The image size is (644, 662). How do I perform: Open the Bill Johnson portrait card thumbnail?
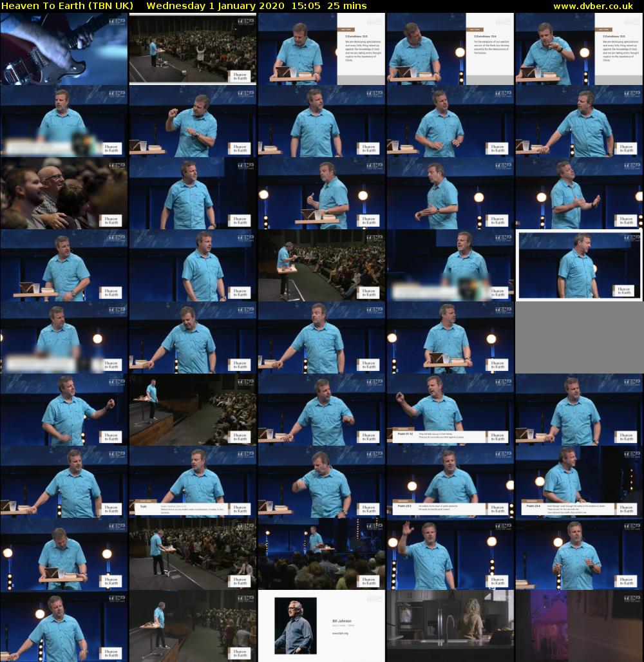coord(321,626)
